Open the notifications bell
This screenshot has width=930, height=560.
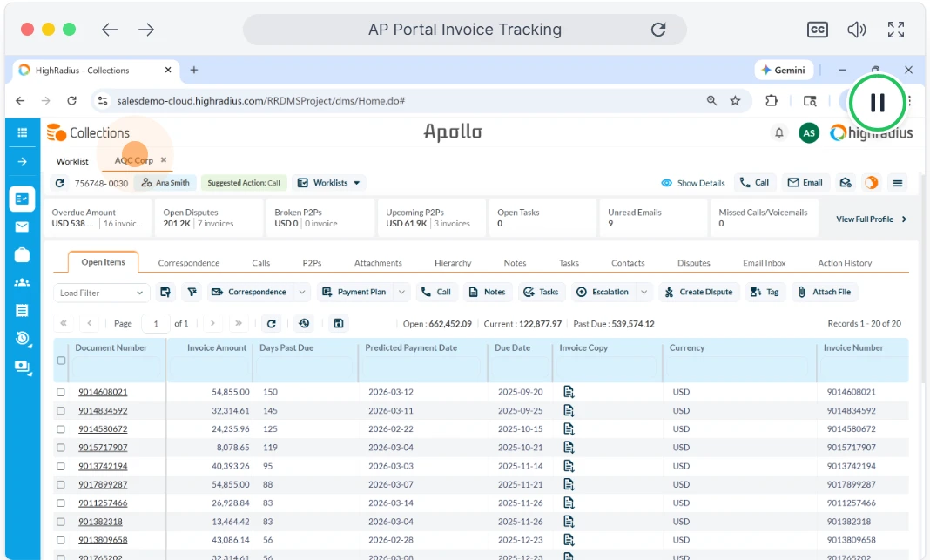coord(779,133)
